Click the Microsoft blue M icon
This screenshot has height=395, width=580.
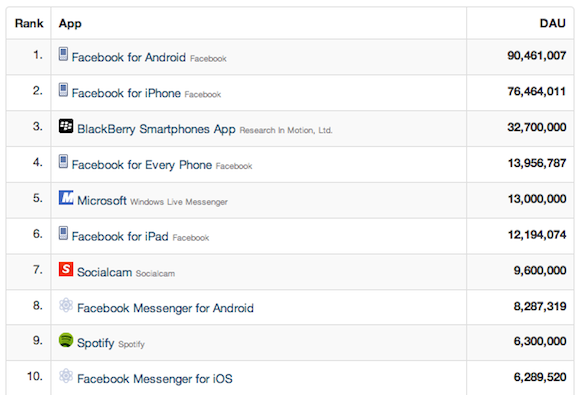66,198
